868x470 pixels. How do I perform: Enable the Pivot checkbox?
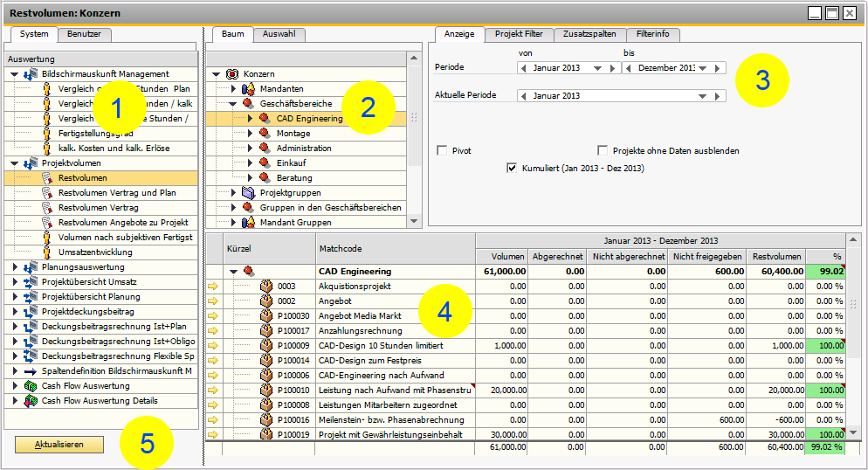(443, 151)
